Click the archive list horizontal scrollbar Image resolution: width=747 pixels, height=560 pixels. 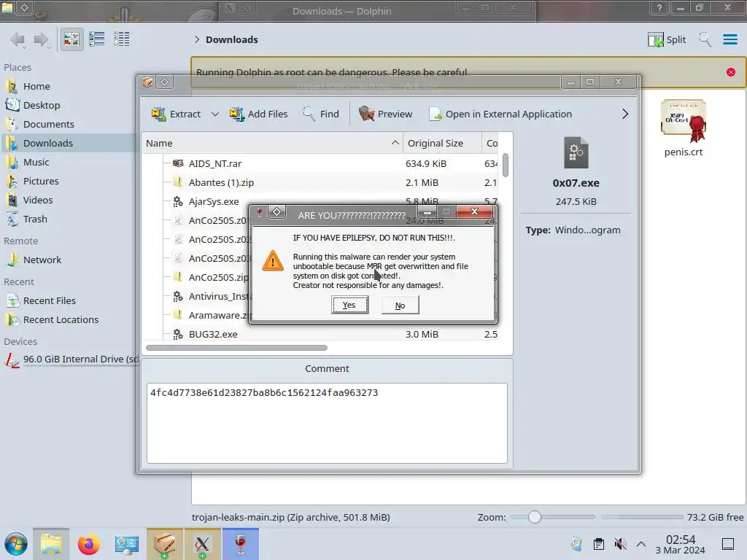point(236,348)
